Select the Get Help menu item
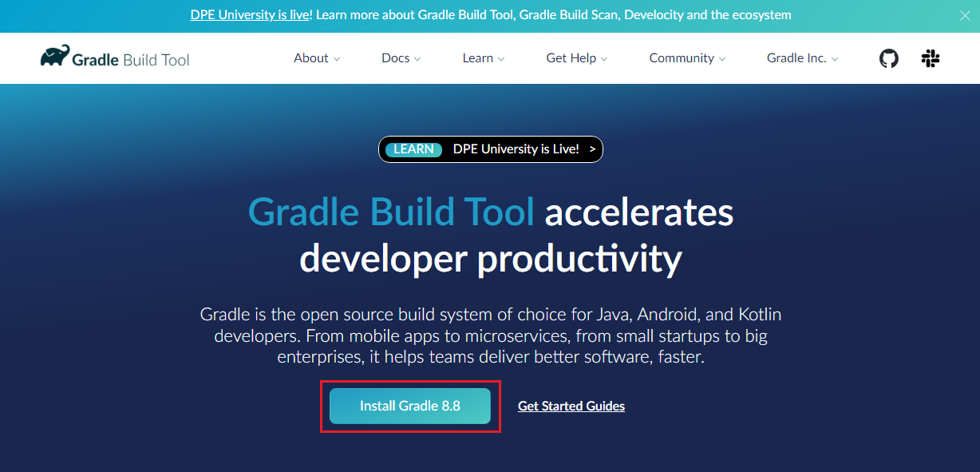980x472 pixels. tap(571, 58)
